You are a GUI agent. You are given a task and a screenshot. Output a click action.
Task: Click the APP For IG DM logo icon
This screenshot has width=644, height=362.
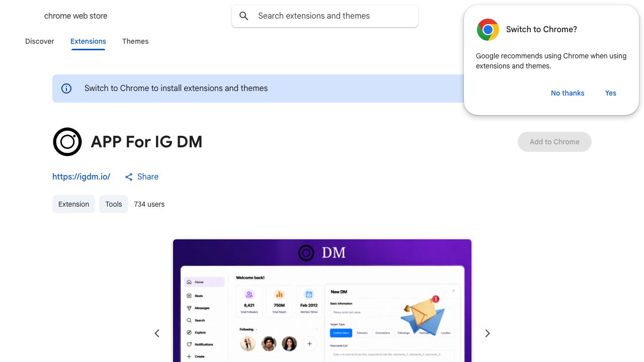[67, 142]
